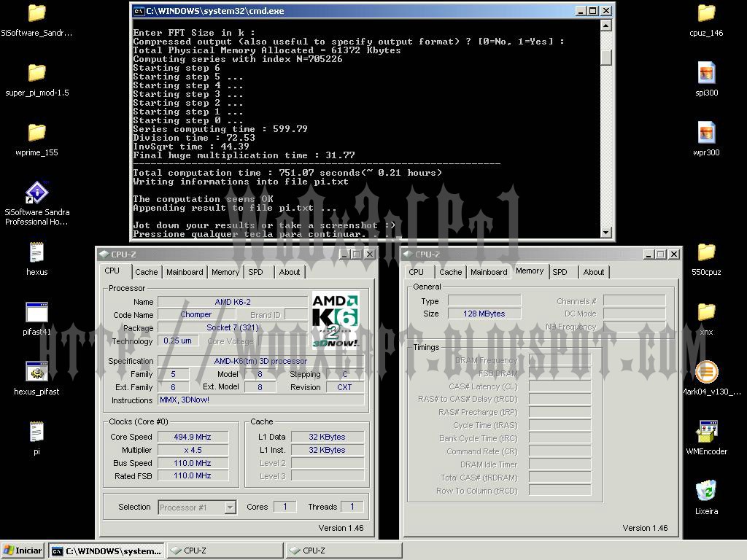
Task: Open the super_pi_mod-1.5 folder
Action: click(x=36, y=73)
